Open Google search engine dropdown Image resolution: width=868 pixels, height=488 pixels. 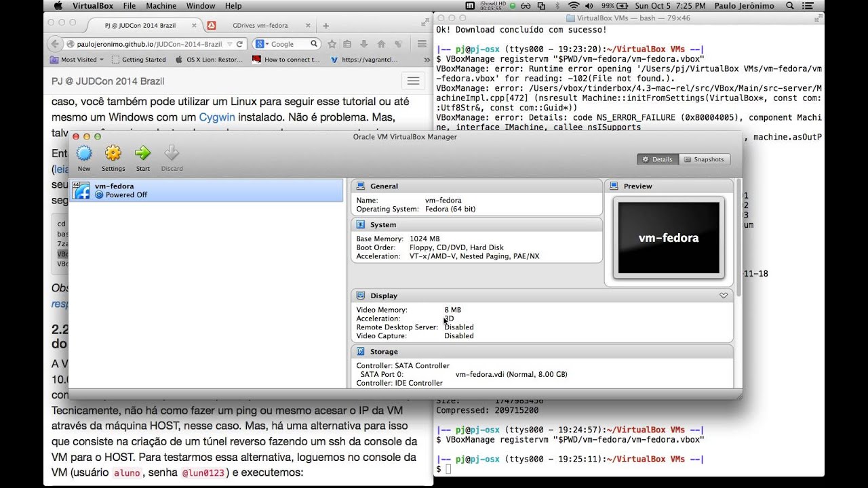pos(262,44)
